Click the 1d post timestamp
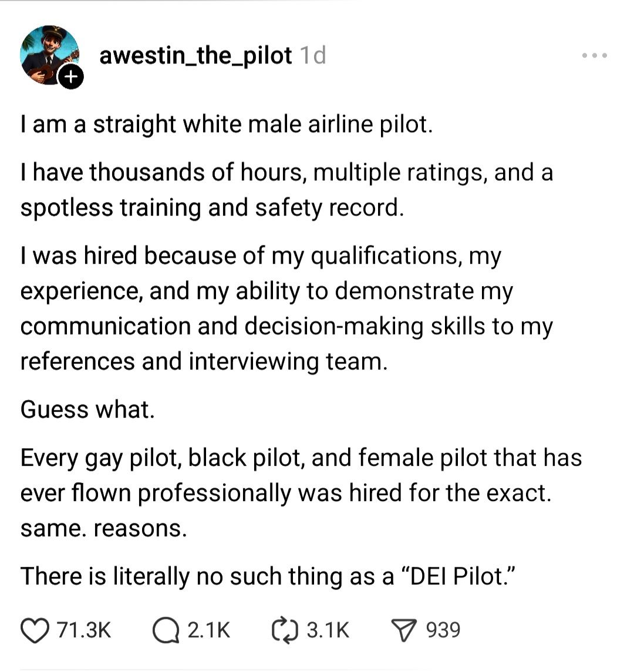Image resolution: width=634 pixels, height=672 pixels. point(312,56)
